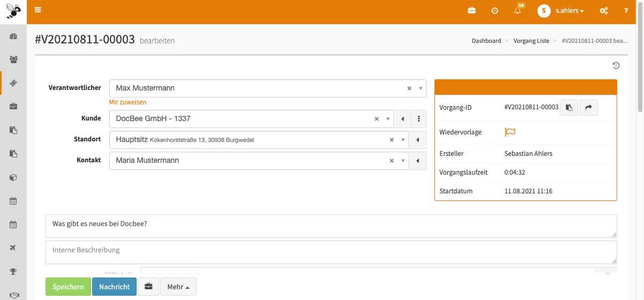Image resolution: width=644 pixels, height=300 pixels.
Task: Open the airplane icon in the sidebar
Action: tap(13, 247)
